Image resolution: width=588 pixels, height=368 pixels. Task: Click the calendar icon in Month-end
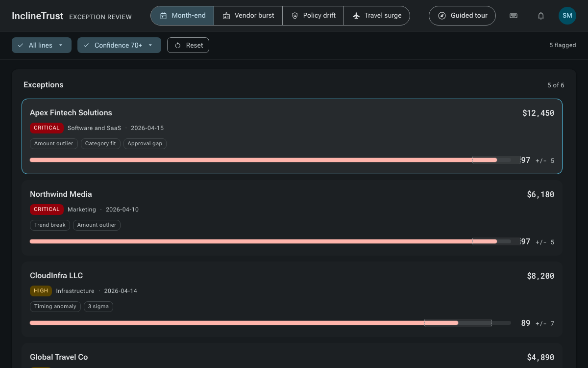tap(164, 16)
